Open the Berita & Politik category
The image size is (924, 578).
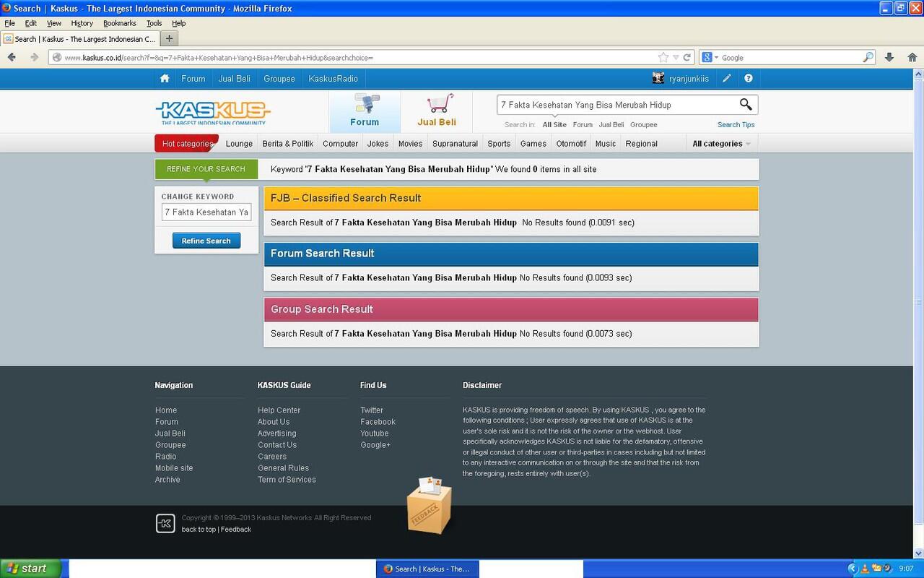click(288, 144)
